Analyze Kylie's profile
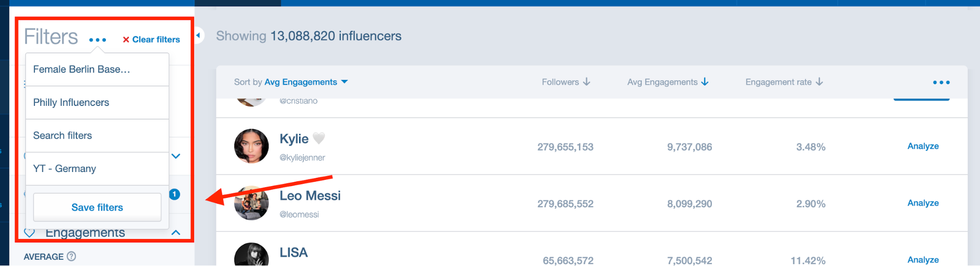Viewport: 980px width, 266px height. click(923, 146)
